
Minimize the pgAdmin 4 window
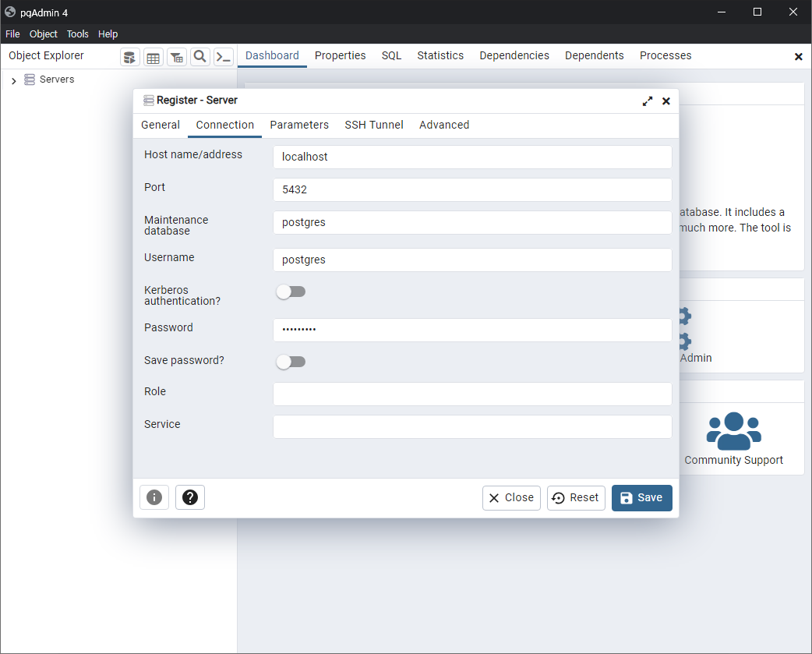[722, 12]
